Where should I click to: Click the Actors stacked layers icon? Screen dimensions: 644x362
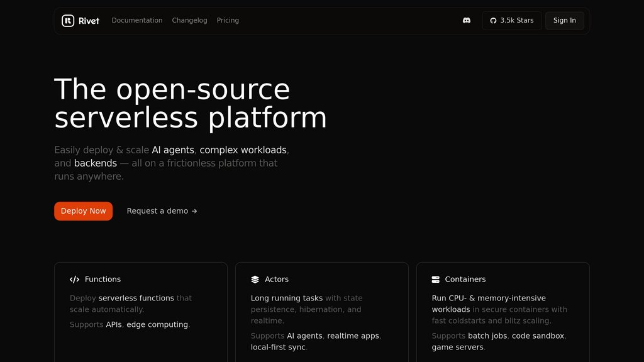255,280
